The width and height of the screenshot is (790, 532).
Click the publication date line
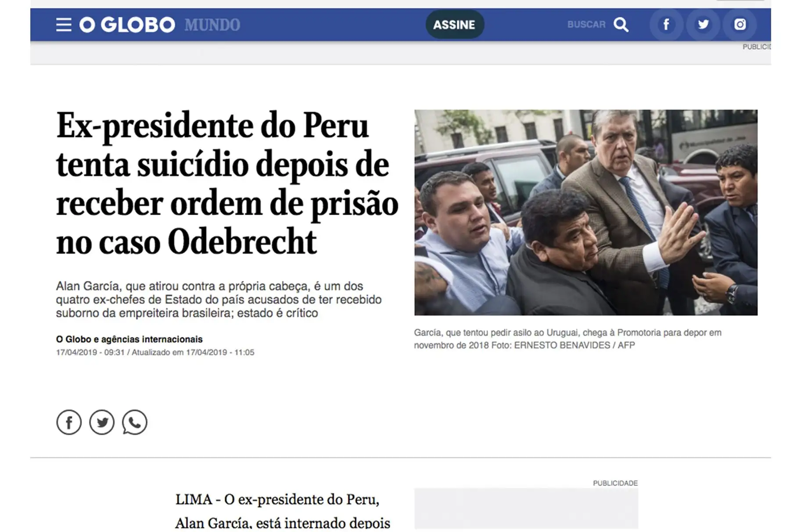[155, 352]
